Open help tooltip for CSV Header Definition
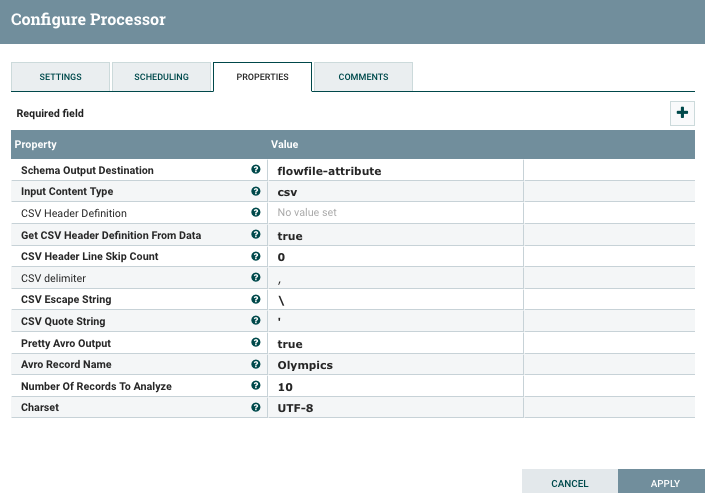The height and width of the screenshot is (493, 705). 256,213
